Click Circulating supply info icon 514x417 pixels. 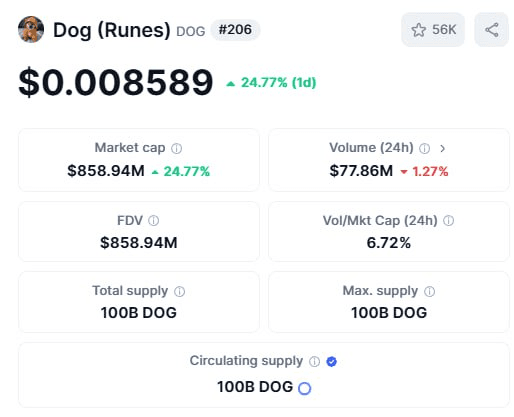(314, 361)
